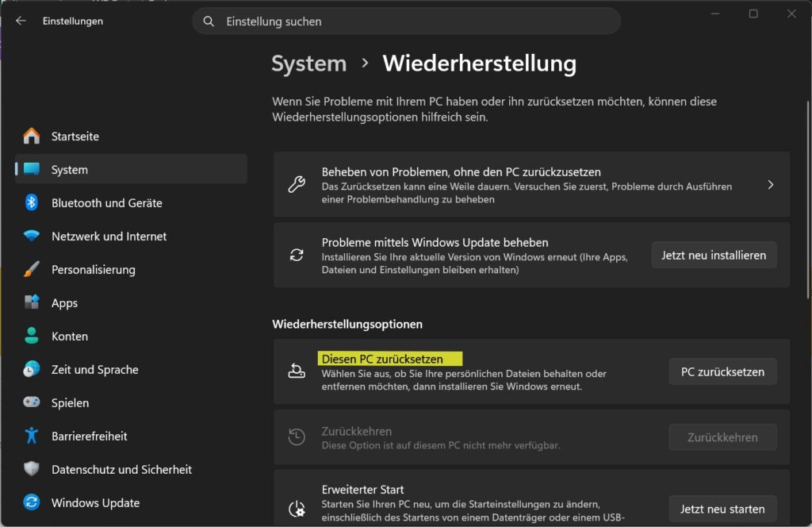
Task: Click the reset PC icon beside Diesen PC zurücksetzen
Action: tap(297, 371)
